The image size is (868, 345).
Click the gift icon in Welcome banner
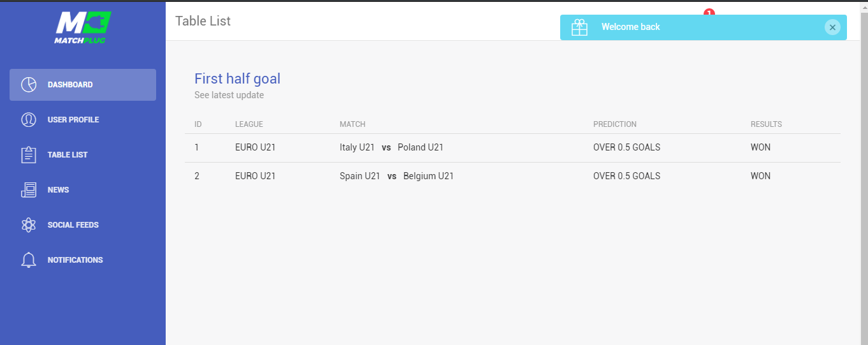tap(579, 27)
